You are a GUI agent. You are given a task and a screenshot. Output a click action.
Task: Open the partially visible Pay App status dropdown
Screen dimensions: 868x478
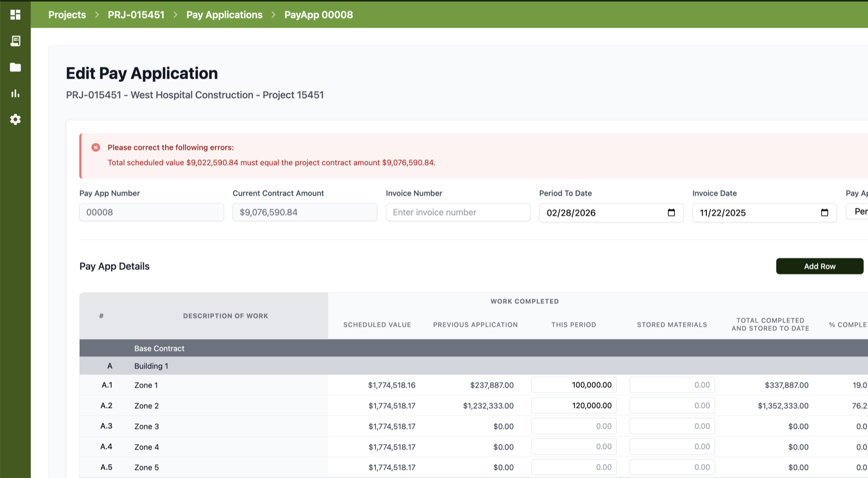857,212
